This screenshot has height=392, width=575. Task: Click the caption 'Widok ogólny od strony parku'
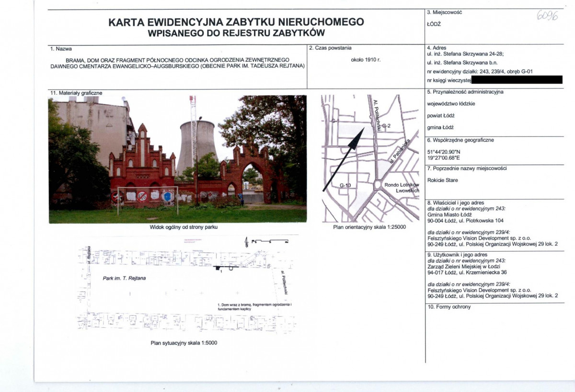click(x=184, y=227)
